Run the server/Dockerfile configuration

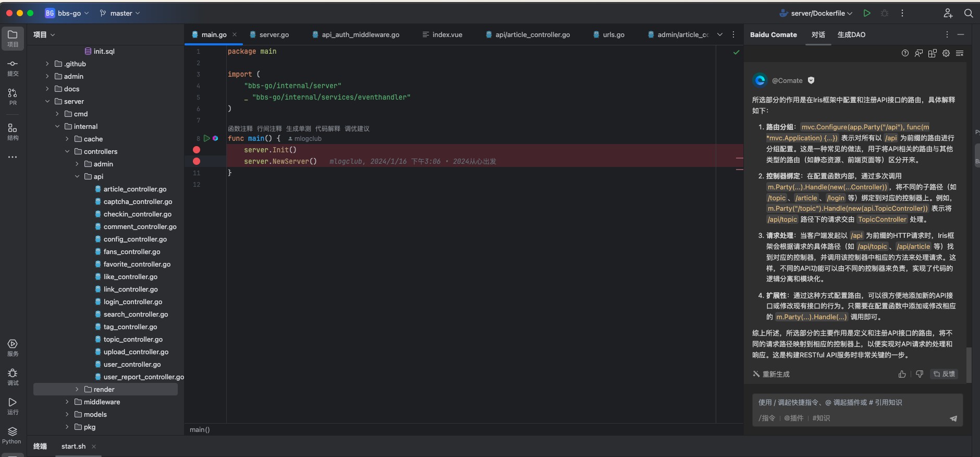pos(867,13)
